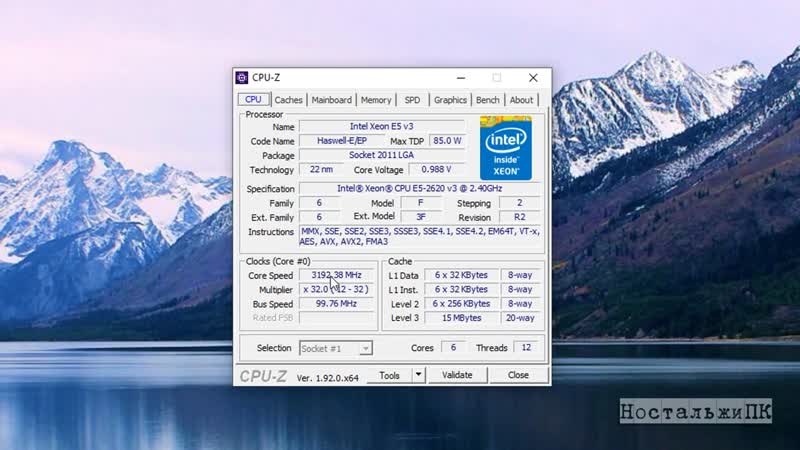Open the Bench tab
The width and height of the screenshot is (800, 450).
point(488,100)
